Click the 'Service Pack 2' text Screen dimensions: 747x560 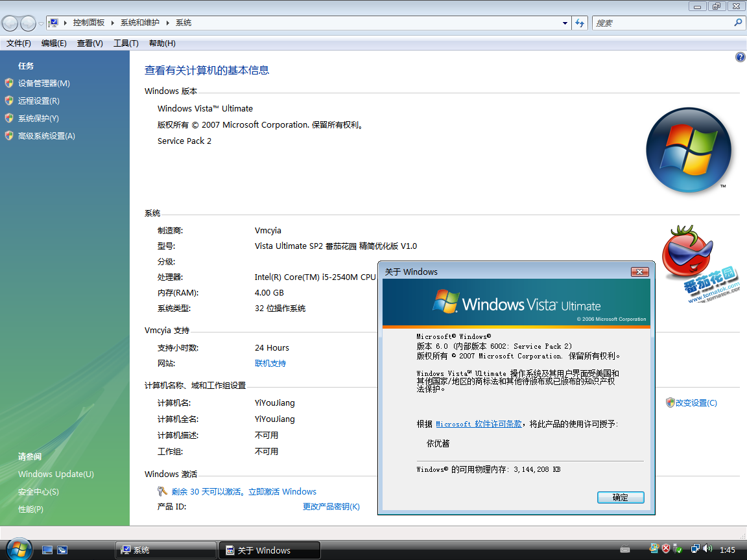click(184, 141)
